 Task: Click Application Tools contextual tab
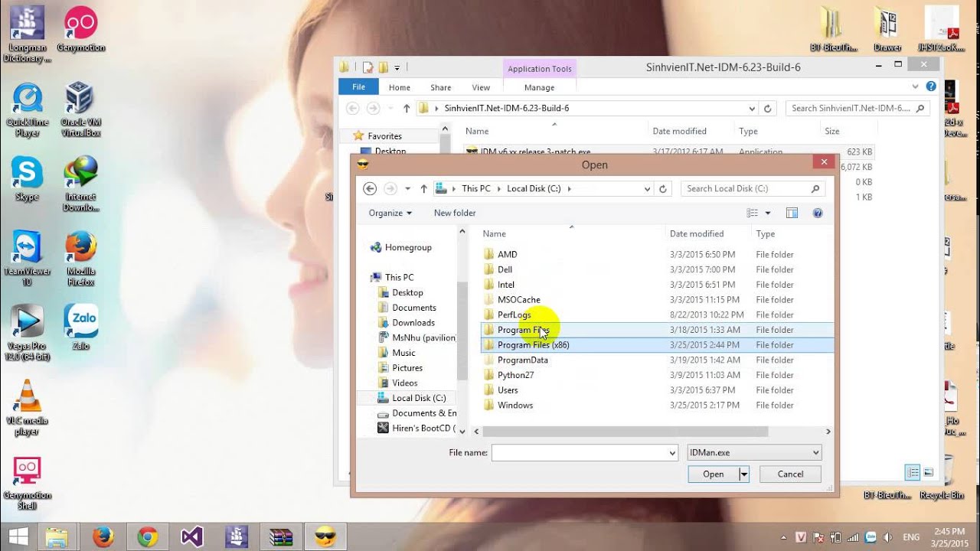(540, 69)
